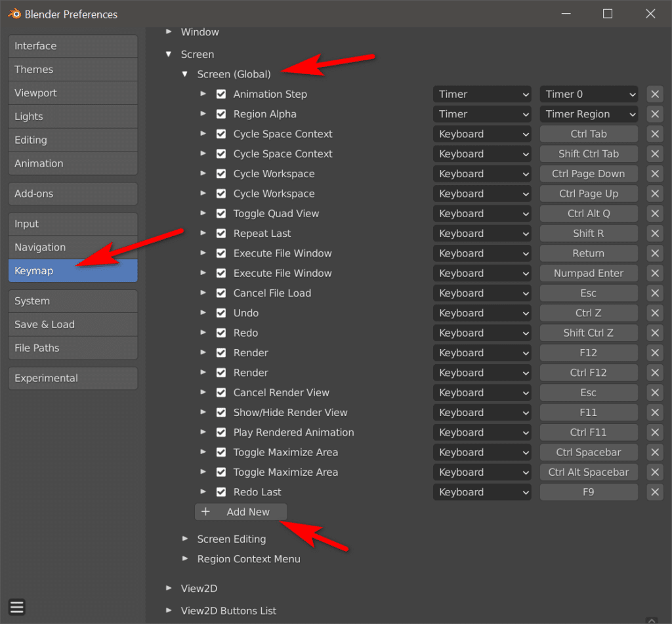
Task: Expand the View2D keymap section
Action: 169,588
